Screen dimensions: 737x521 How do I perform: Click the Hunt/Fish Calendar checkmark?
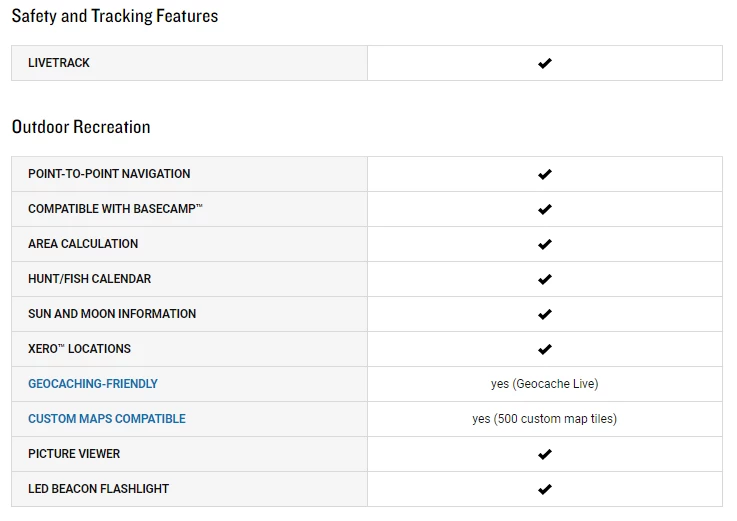[545, 279]
